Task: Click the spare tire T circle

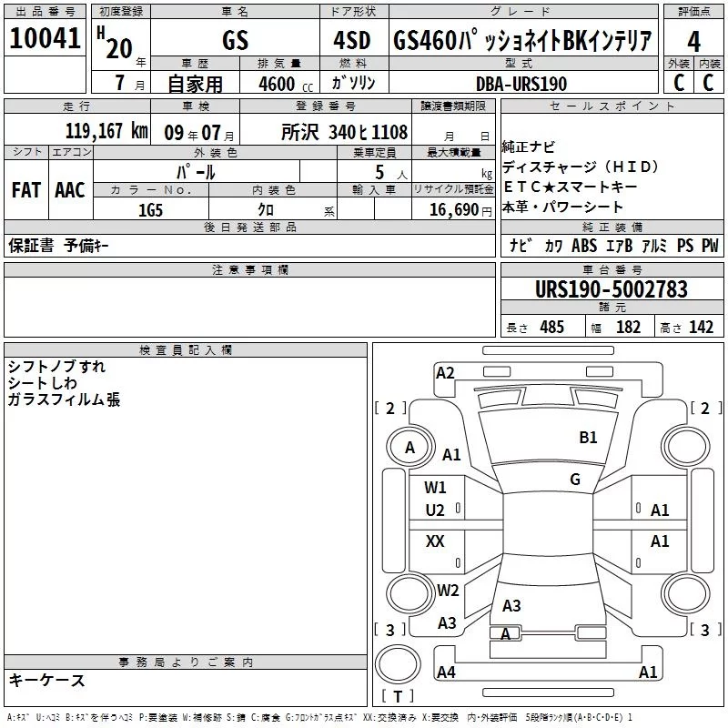Action: tap(398, 664)
